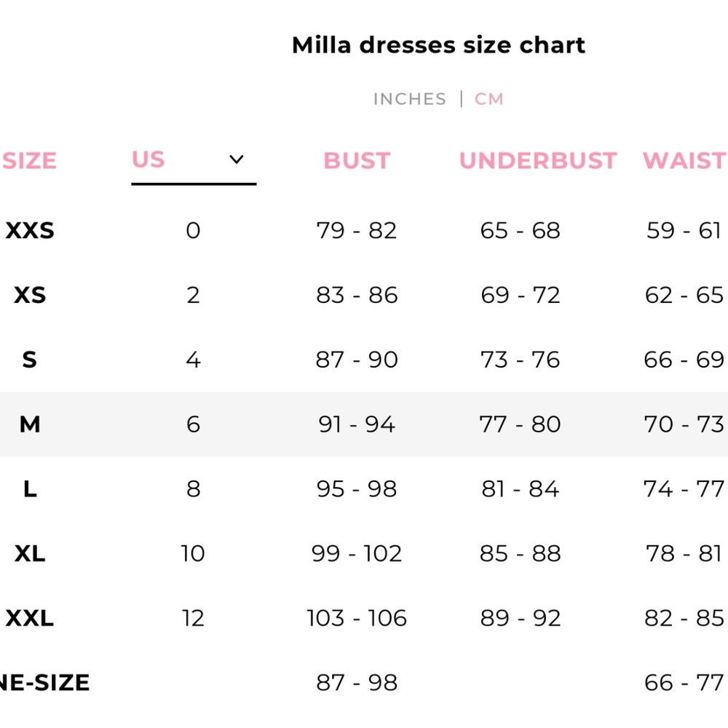Click the WAIST column header

click(x=685, y=161)
